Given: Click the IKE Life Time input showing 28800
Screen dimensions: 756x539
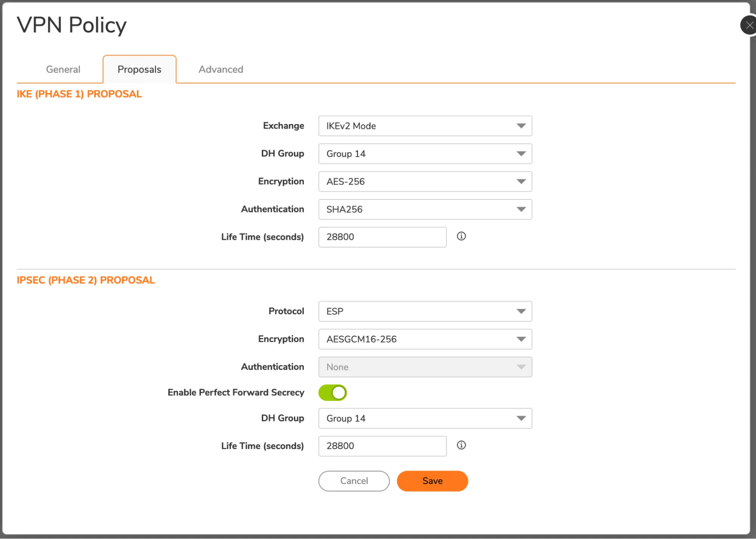Looking at the screenshot, I should [382, 237].
